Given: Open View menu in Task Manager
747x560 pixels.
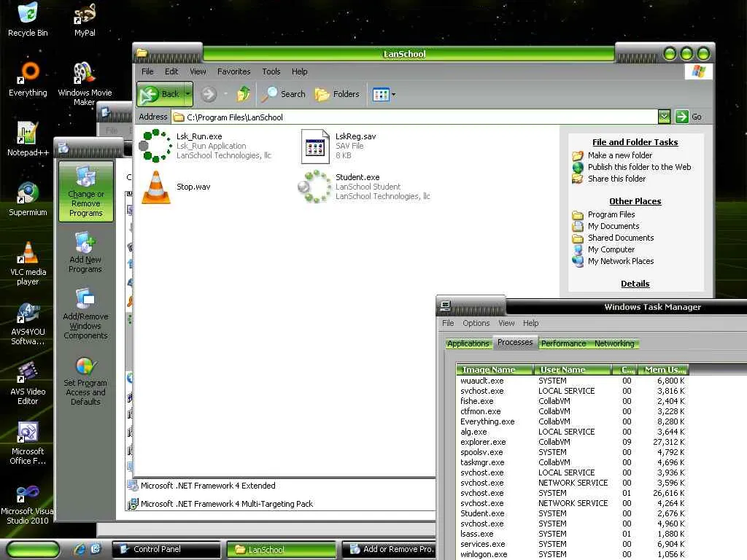Looking at the screenshot, I should point(506,323).
